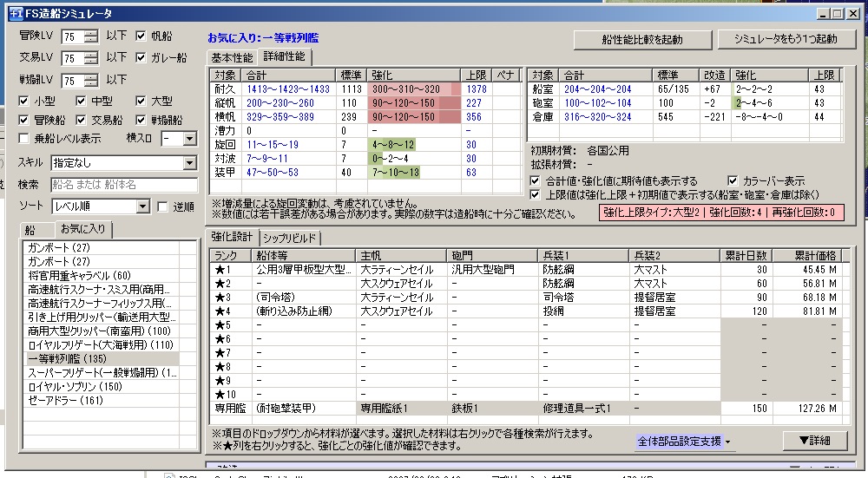Open the 横スロ dropdown
This screenshot has height=478, width=868.
point(190,139)
